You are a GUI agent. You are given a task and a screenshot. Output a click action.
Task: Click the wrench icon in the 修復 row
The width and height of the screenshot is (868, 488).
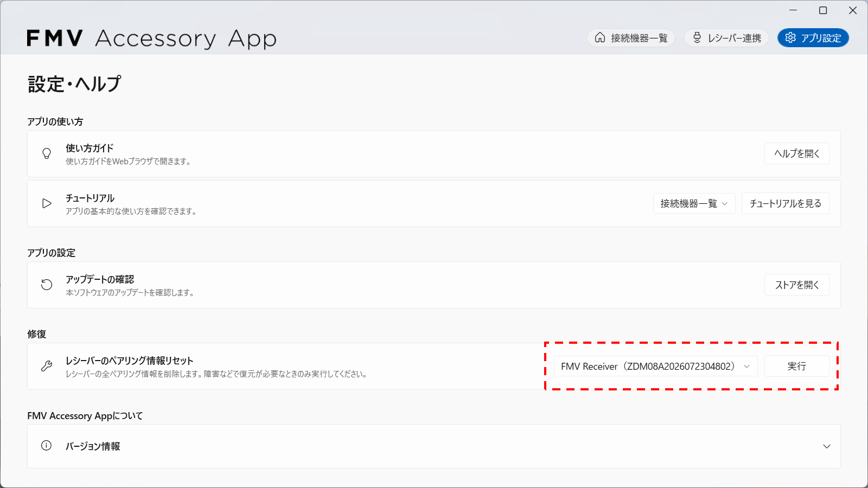47,366
